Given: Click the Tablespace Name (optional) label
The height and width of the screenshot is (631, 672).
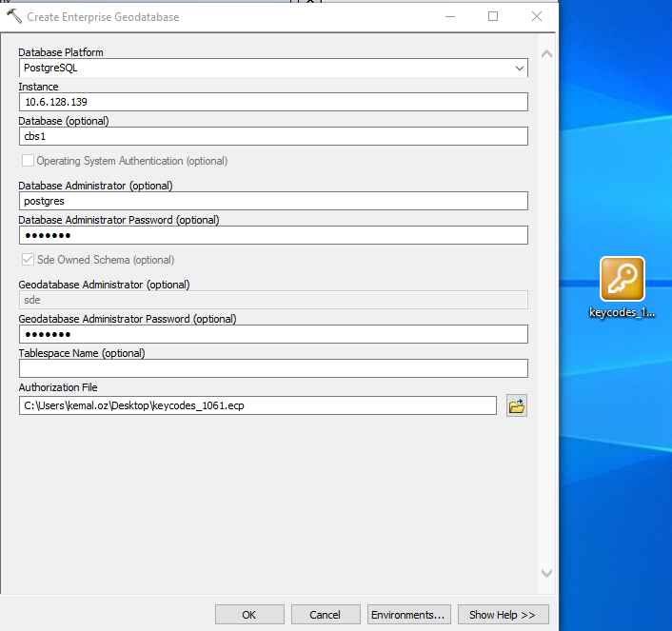Looking at the screenshot, I should (x=82, y=353).
